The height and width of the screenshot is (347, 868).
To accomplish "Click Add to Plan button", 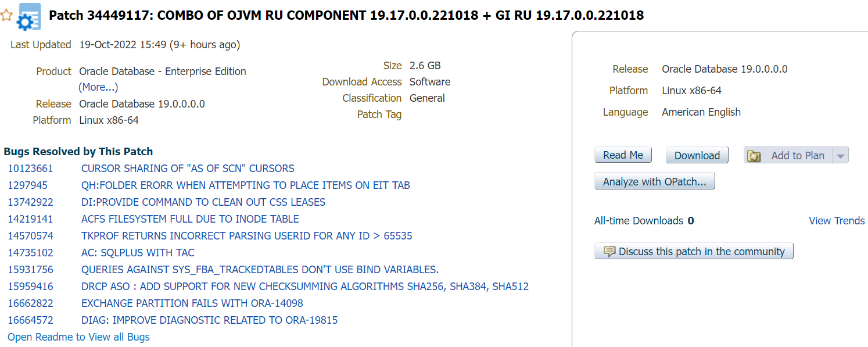I will pyautogui.click(x=797, y=155).
